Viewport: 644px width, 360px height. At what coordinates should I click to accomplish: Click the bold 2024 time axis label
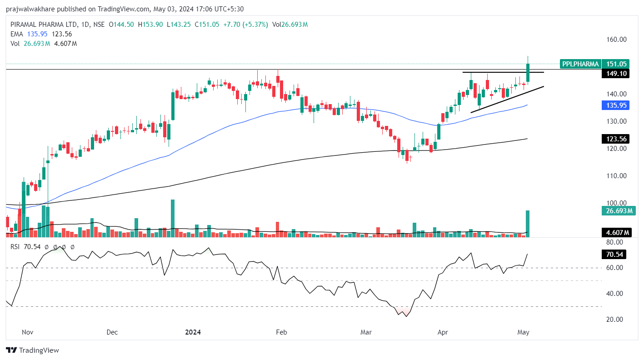(193, 332)
